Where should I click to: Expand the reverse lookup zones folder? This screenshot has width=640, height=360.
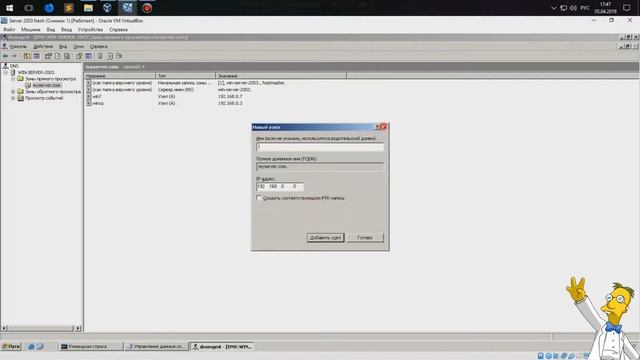tap(13, 92)
